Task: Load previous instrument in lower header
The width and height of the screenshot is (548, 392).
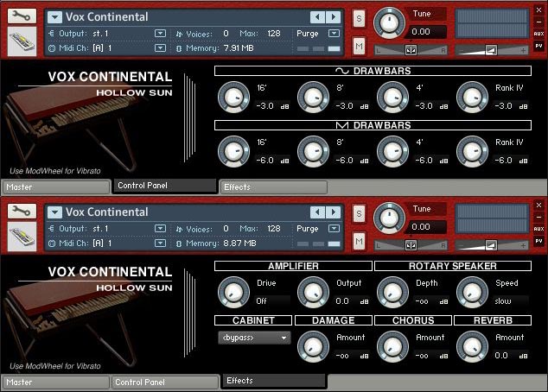Action: click(317, 212)
